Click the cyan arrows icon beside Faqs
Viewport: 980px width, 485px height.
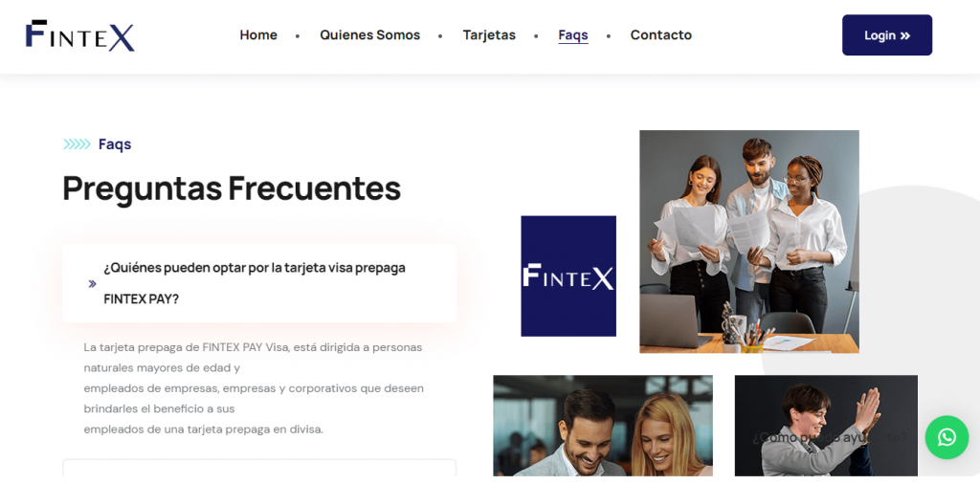point(77,144)
